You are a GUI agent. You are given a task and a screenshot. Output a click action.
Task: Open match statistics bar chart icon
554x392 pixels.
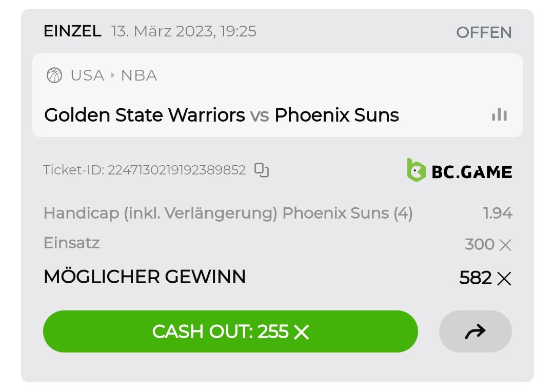pyautogui.click(x=499, y=115)
